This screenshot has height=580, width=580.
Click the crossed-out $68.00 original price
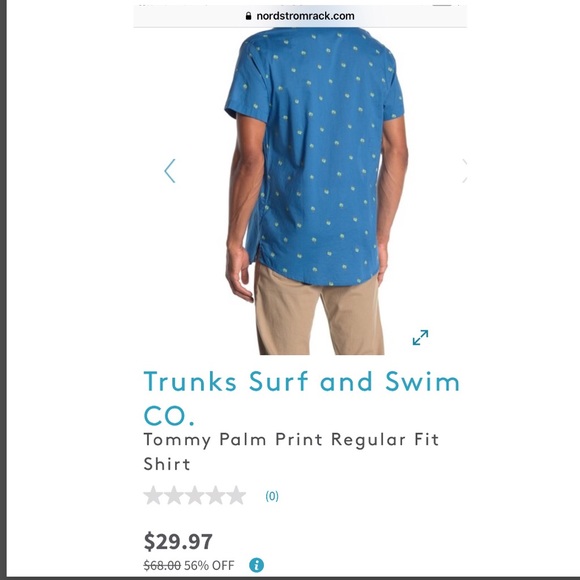coord(162,565)
